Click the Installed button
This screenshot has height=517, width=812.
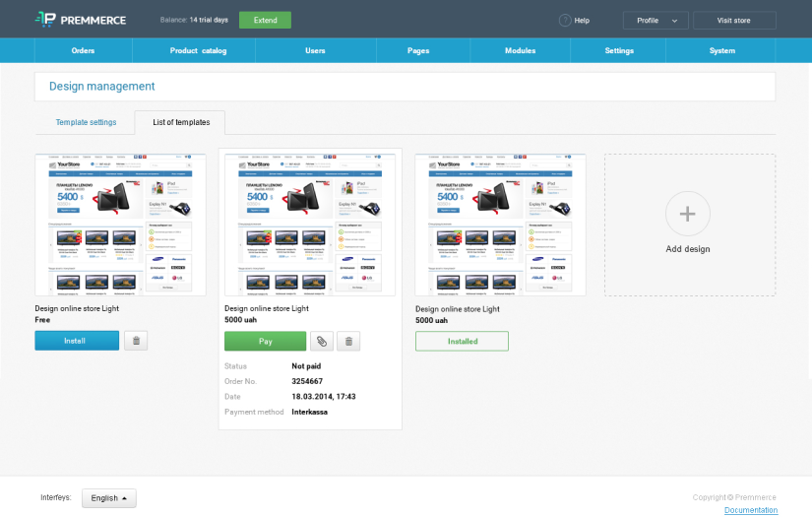point(462,342)
